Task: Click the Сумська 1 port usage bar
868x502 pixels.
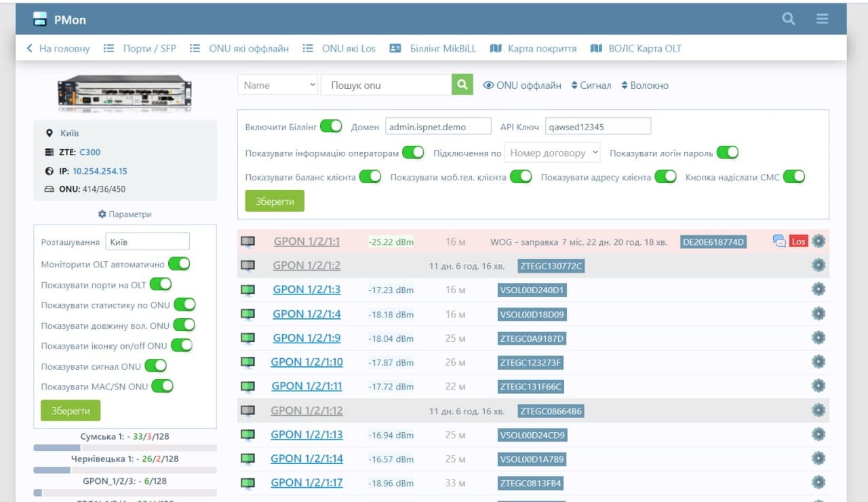Action: pyautogui.click(x=125, y=448)
